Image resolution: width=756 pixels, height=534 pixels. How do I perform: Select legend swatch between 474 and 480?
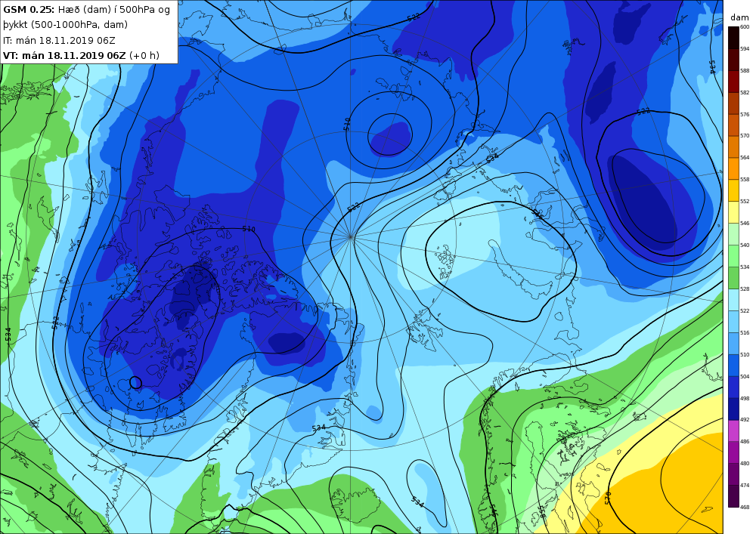(x=733, y=474)
